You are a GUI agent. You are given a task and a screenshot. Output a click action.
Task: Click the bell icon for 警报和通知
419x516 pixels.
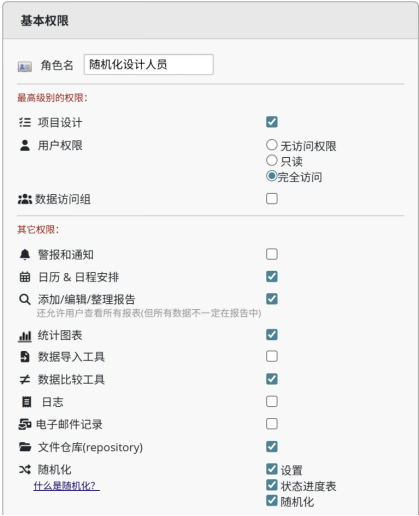click(x=25, y=254)
